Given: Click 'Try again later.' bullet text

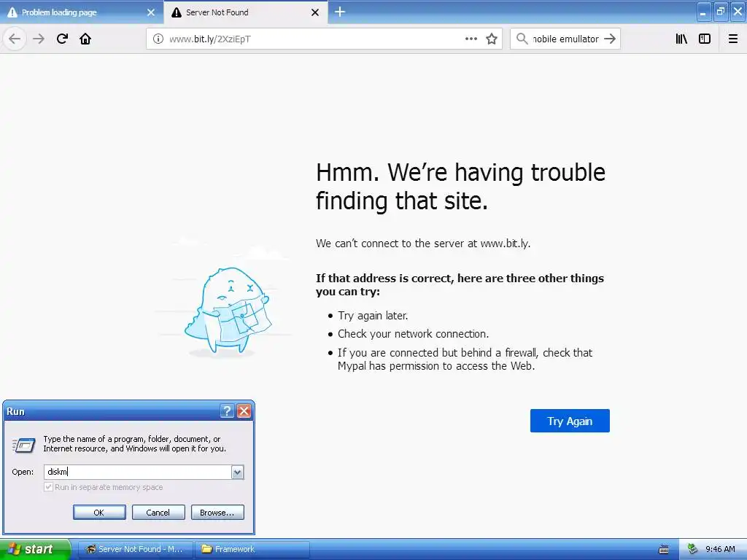Looking at the screenshot, I should 373,316.
